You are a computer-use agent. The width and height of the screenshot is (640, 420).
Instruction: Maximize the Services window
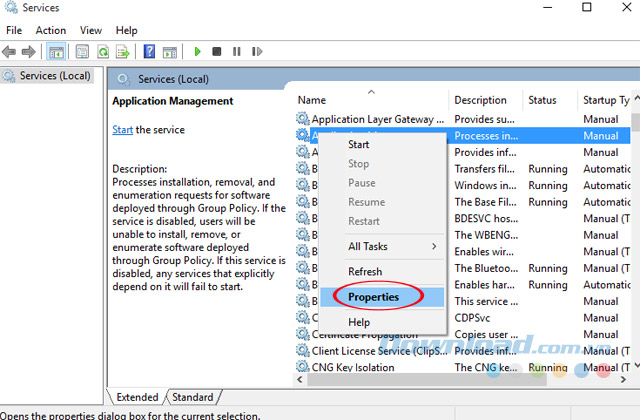587,7
